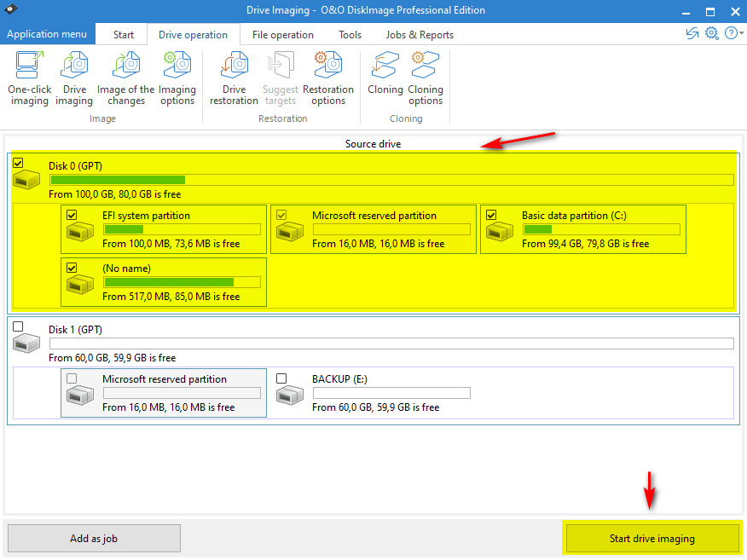
Task: Click the Disk 0 usage bar
Action: tap(391, 180)
